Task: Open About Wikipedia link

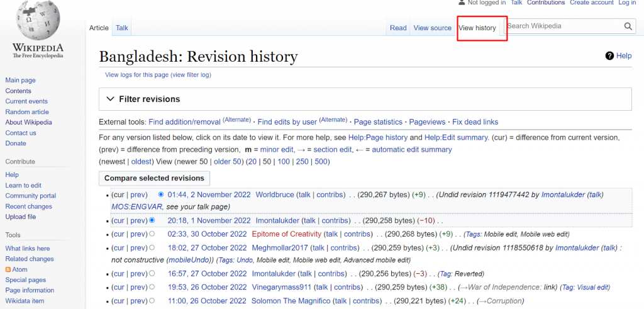Action: (x=29, y=122)
